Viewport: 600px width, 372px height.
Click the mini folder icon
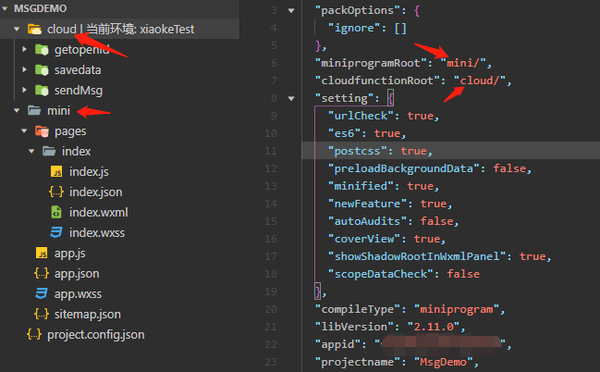[34, 111]
